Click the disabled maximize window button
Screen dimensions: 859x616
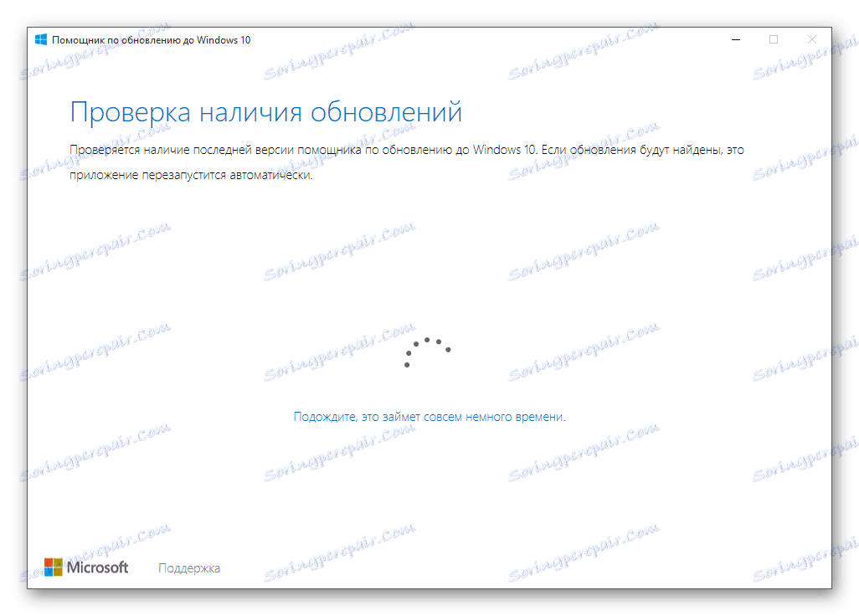point(774,39)
